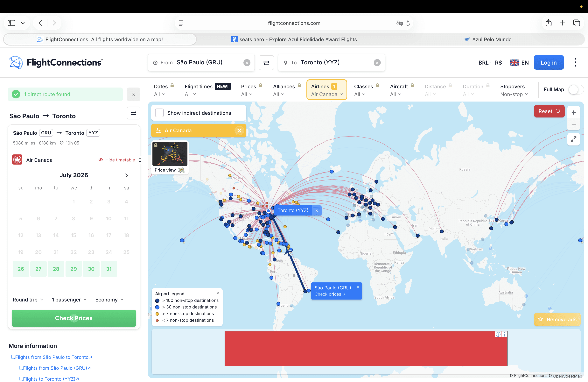Click the red Reset map button

click(x=549, y=111)
